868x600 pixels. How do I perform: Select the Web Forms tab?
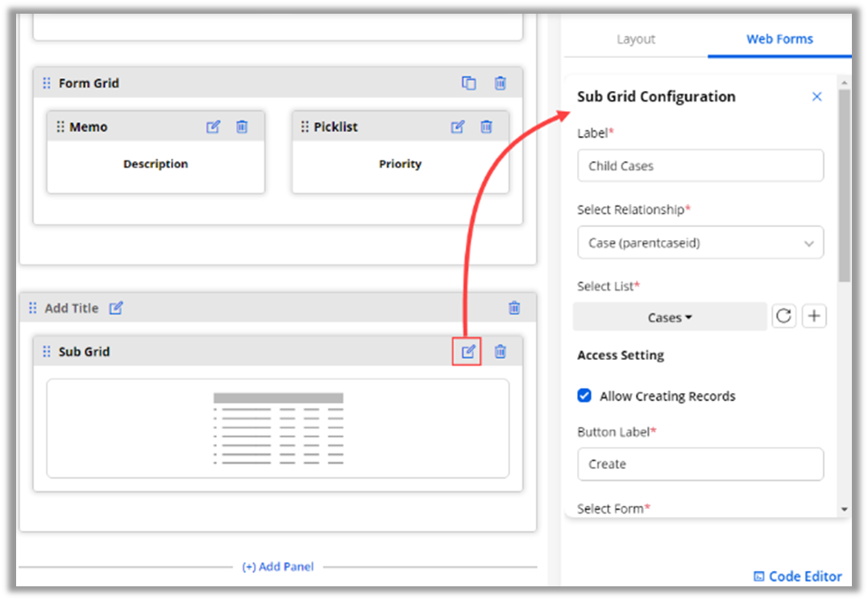pos(779,39)
